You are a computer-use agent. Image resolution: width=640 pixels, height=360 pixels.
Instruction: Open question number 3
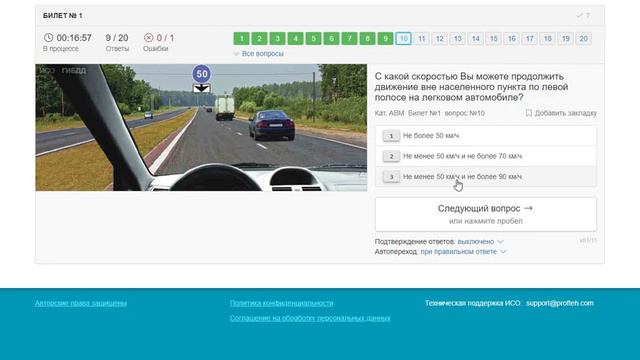click(277, 39)
